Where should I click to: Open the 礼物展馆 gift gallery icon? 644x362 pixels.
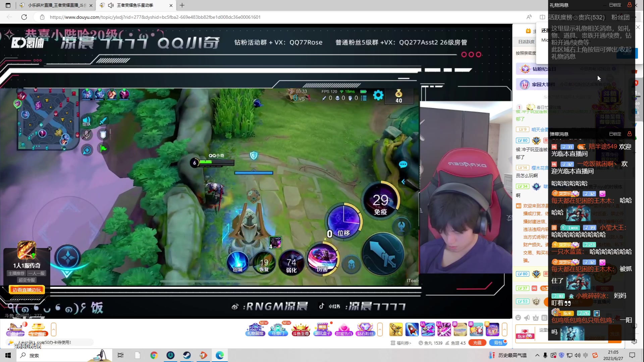pos(256,329)
